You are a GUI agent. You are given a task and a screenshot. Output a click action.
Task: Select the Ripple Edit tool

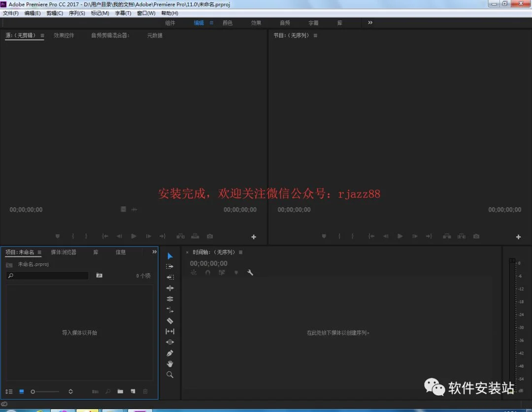(x=170, y=288)
